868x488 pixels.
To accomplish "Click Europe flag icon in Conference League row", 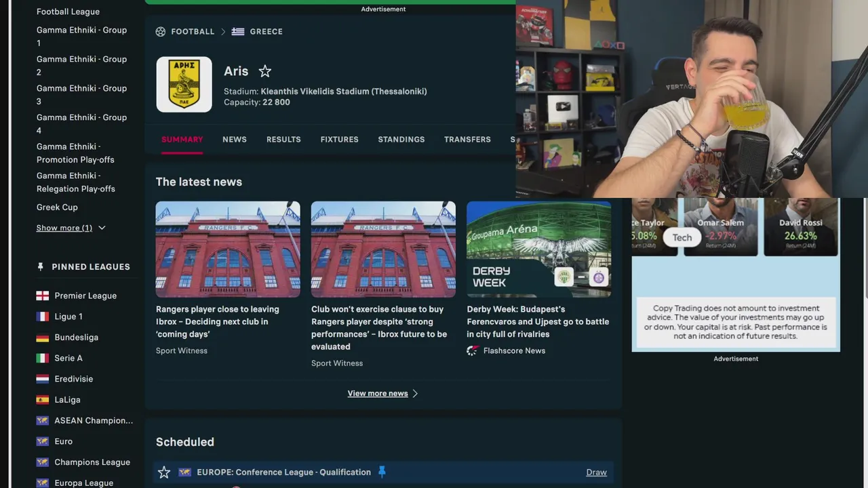I will [184, 472].
